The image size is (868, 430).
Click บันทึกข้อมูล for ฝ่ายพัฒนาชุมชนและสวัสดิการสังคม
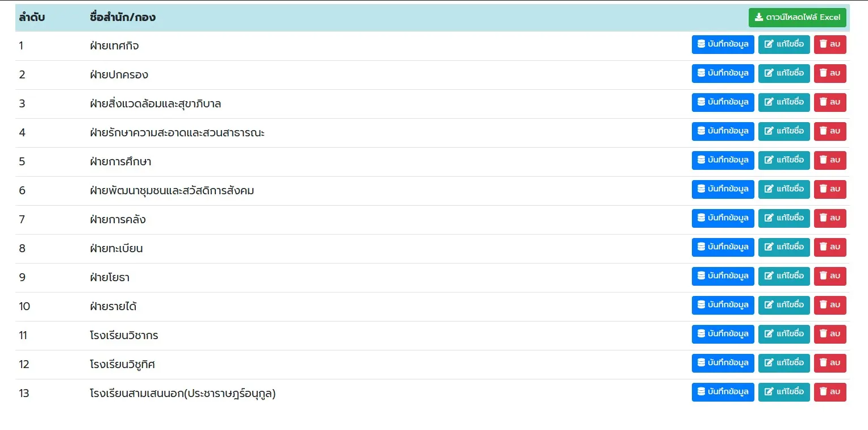click(723, 189)
